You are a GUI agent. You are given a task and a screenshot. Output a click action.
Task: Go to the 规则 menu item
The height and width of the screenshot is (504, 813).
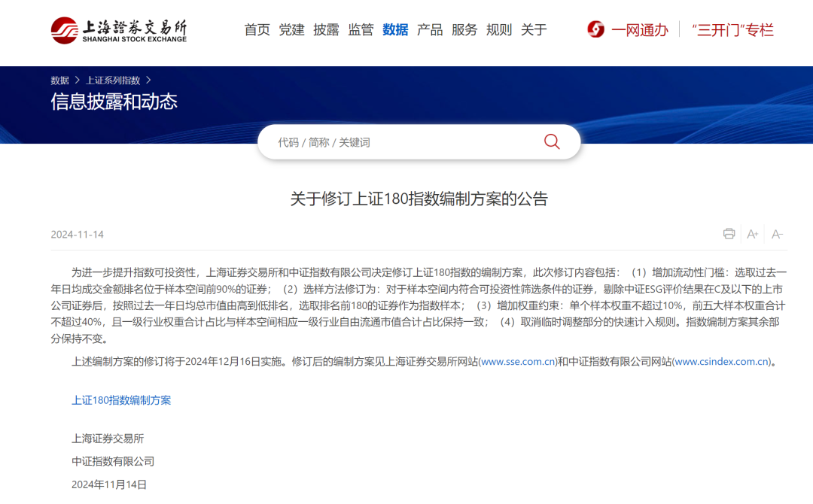pyautogui.click(x=499, y=29)
